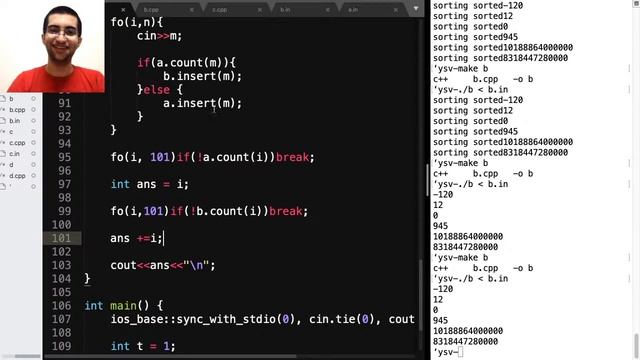Click the status circle beside file b
640x360 pixels.
(33, 99)
